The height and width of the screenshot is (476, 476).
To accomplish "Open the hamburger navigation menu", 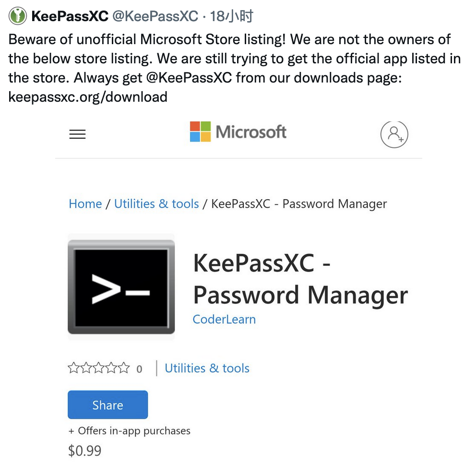I will pyautogui.click(x=77, y=134).
